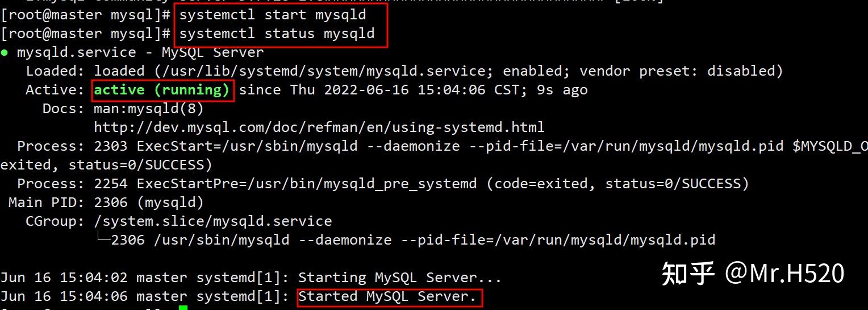
Task: Click the "systemctl status mysqld" command
Action: point(277,34)
